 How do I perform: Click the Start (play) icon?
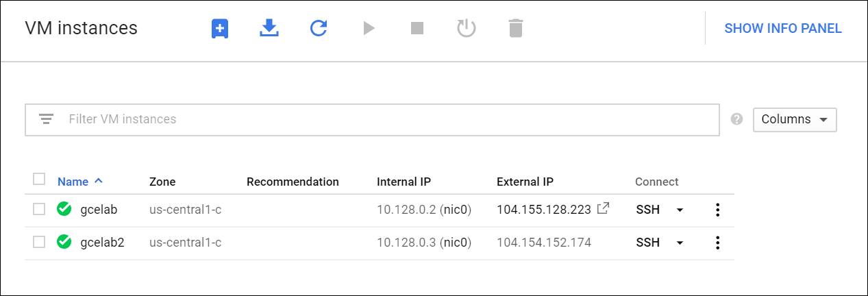(369, 28)
